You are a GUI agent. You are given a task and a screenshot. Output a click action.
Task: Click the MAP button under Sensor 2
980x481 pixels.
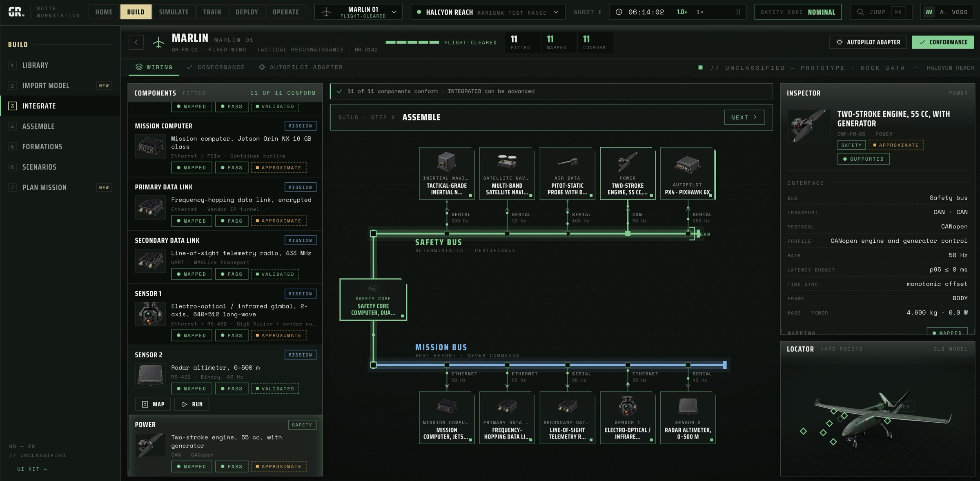(153, 404)
